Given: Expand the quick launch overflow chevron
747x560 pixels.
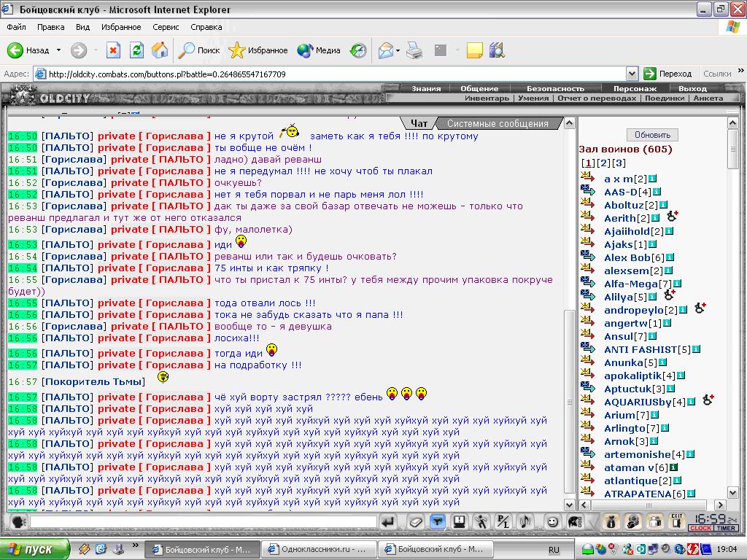Looking at the screenshot, I should 135,545.
